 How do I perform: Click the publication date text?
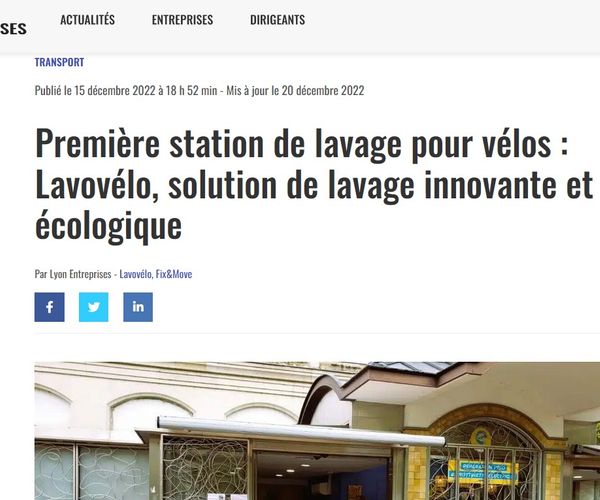(x=126, y=91)
